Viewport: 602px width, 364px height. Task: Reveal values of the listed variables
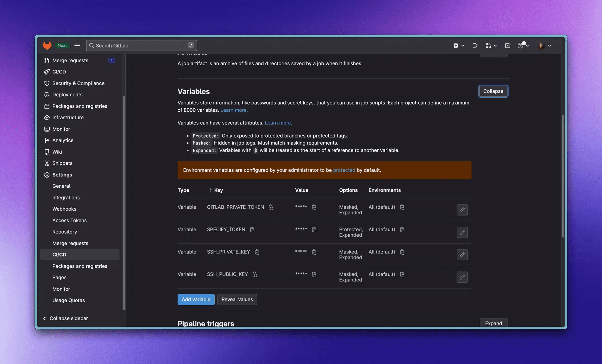point(237,299)
